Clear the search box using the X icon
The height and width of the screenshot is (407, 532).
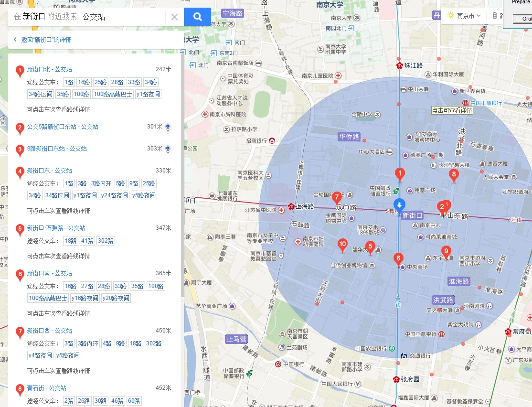[175, 16]
